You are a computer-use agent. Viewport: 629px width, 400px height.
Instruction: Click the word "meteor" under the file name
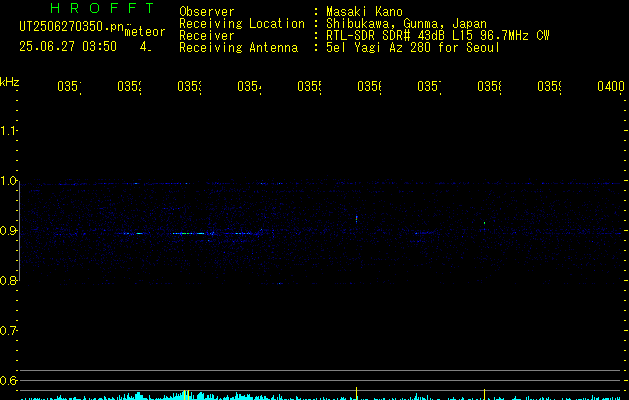[x=145, y=32]
